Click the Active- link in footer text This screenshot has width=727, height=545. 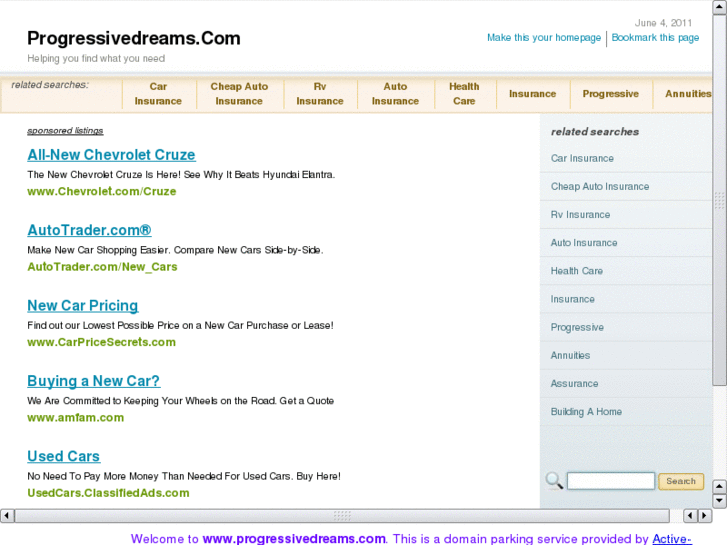click(672, 539)
